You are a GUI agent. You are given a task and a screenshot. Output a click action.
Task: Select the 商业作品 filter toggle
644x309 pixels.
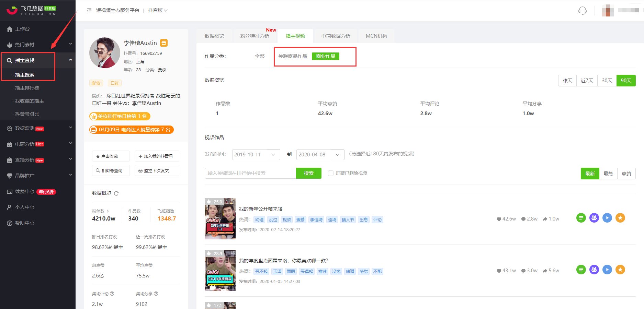pyautogui.click(x=325, y=56)
